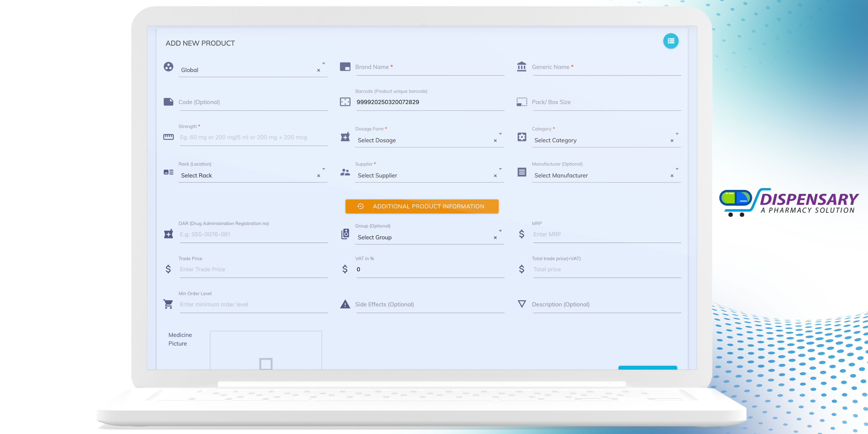The height and width of the screenshot is (434, 868).
Task: Open the Select Category dropdown
Action: pyautogui.click(x=677, y=134)
